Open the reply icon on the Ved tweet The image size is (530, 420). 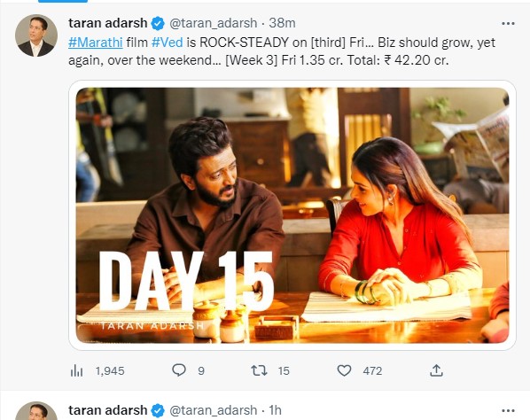coord(179,370)
